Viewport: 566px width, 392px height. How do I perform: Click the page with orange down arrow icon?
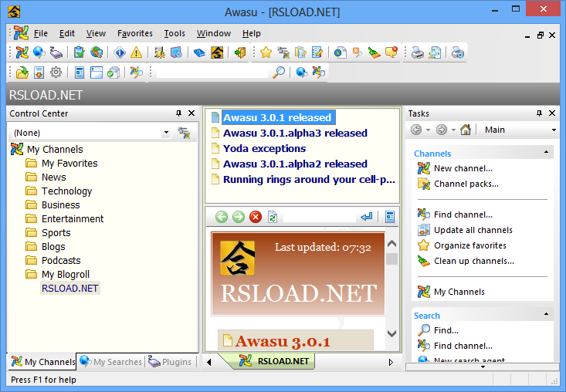tap(39, 73)
